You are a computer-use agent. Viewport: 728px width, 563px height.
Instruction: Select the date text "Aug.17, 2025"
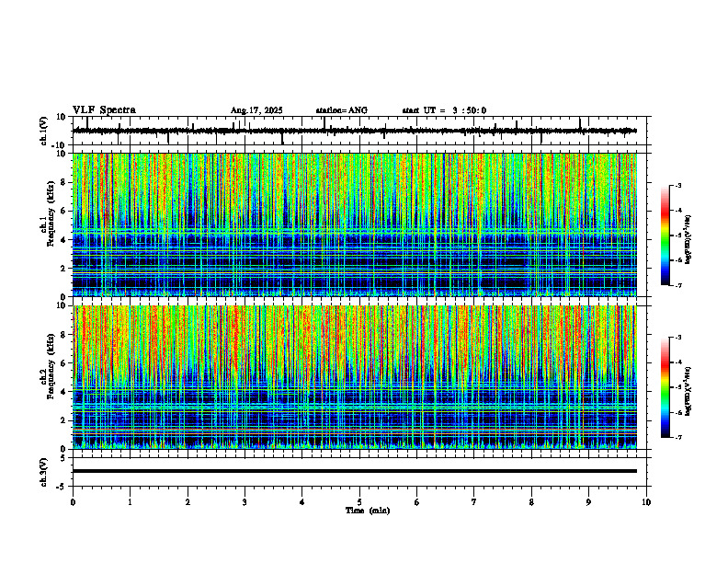[x=256, y=110]
